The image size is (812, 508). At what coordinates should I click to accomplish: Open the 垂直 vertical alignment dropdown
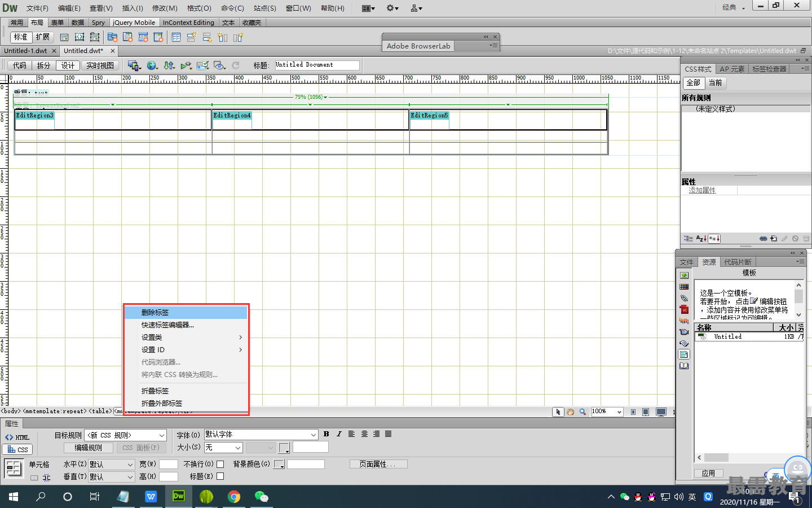pyautogui.click(x=111, y=477)
